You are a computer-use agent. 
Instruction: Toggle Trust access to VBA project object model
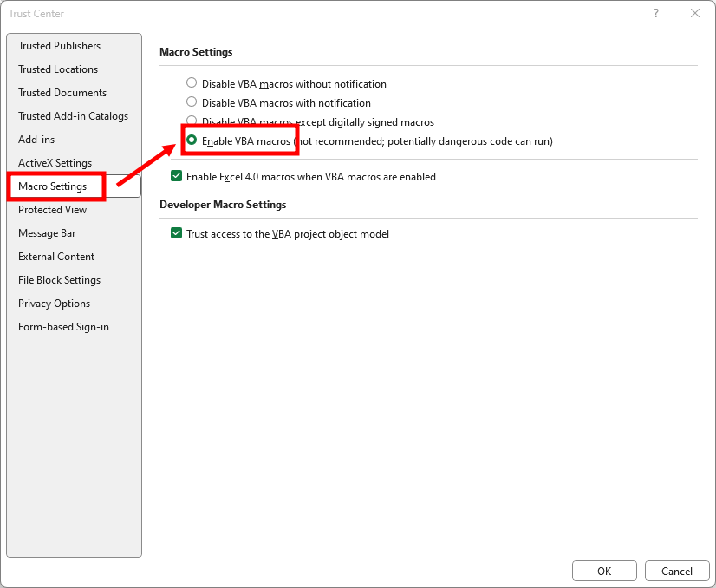pyautogui.click(x=176, y=233)
